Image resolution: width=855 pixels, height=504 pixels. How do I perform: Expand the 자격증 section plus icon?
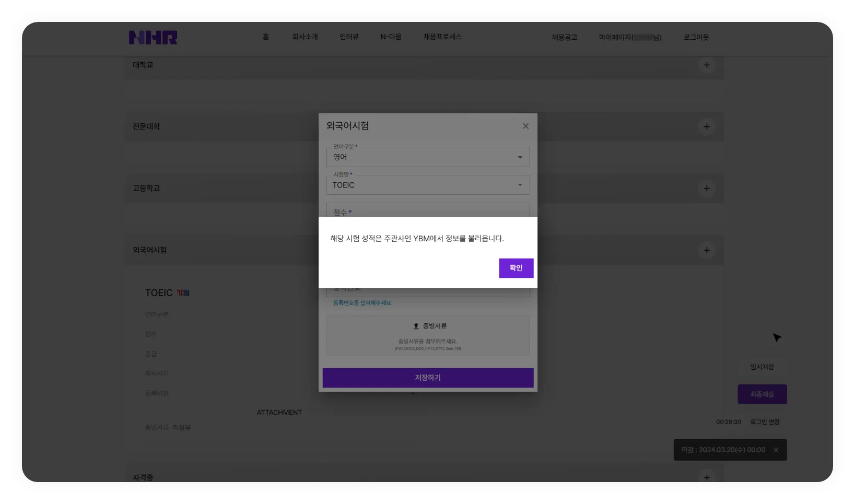(707, 477)
